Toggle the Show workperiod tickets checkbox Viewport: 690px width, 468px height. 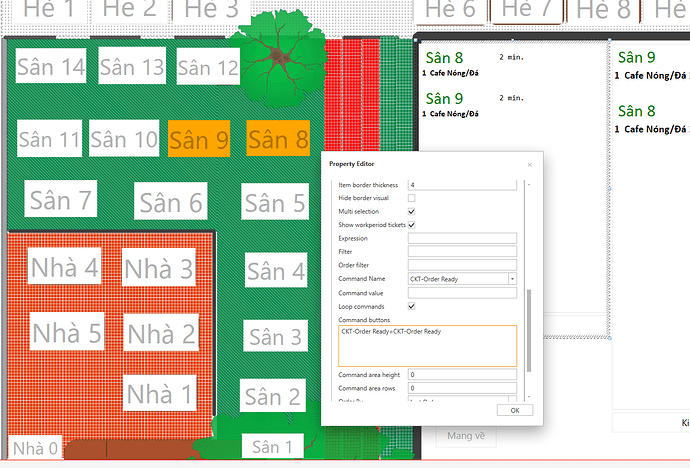point(411,225)
